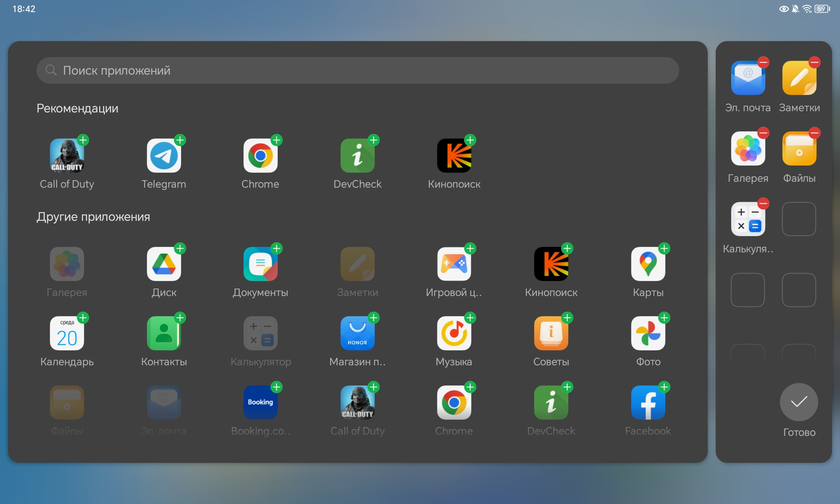Choose the Booking.co.. app icon
Screen dimensions: 840x504
[260, 403]
